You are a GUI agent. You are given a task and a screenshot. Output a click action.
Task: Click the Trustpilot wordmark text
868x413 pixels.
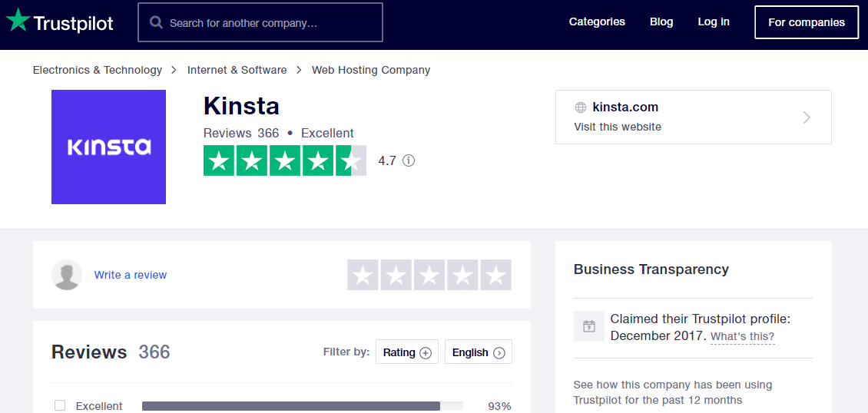(74, 23)
